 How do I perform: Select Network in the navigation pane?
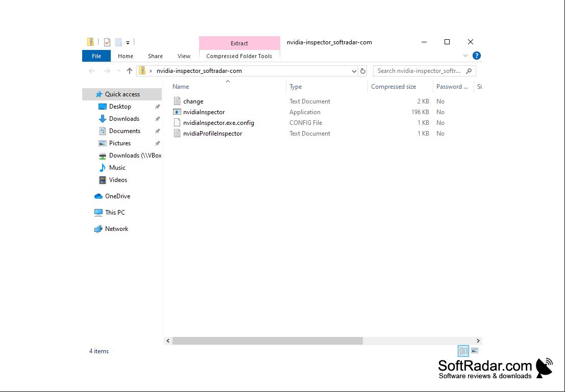click(x=116, y=229)
